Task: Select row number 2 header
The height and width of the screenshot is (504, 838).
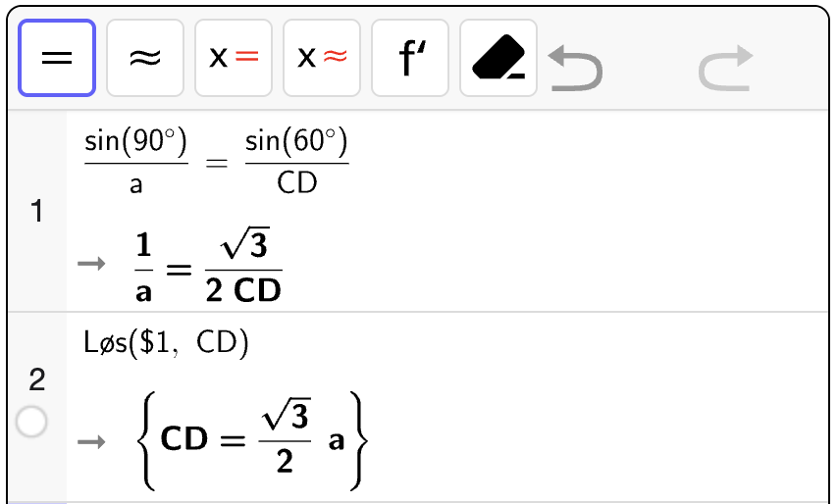Action: [x=37, y=379]
